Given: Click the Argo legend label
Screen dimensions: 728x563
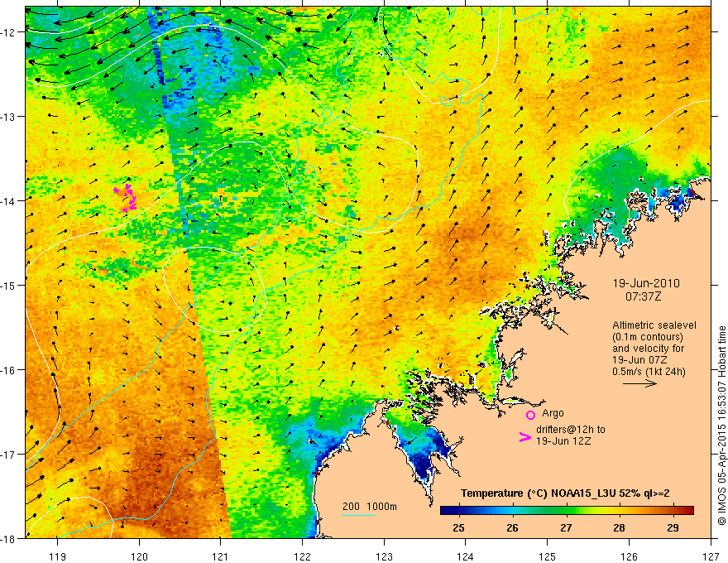Looking at the screenshot, I should point(553,413).
